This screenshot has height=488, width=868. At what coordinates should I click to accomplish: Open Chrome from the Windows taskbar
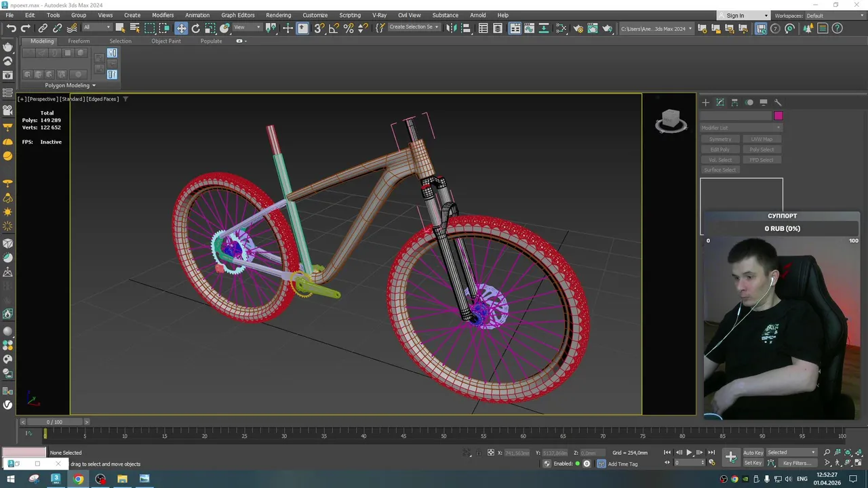tap(78, 479)
